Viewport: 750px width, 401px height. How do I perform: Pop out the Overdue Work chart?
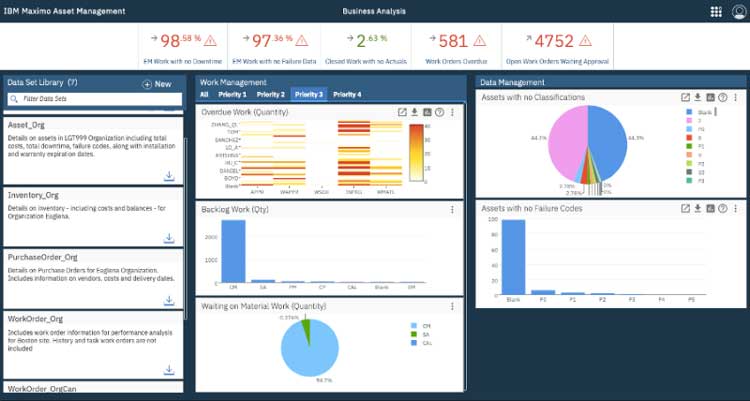(402, 112)
